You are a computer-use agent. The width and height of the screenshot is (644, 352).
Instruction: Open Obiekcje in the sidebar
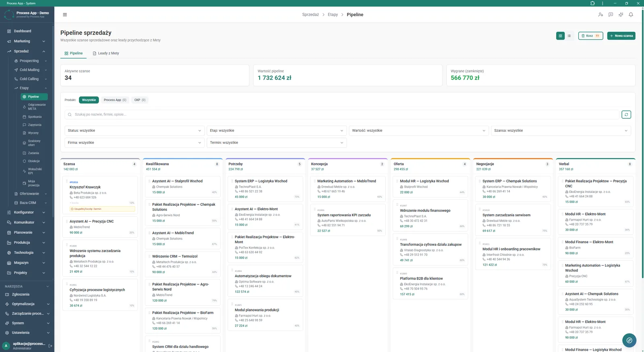34,161
